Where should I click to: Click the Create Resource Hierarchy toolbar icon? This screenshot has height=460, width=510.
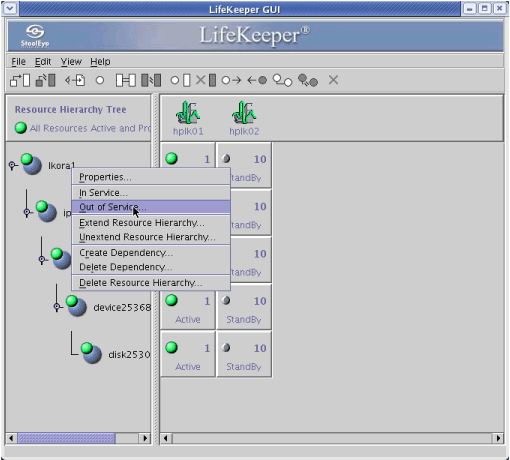click(180, 80)
